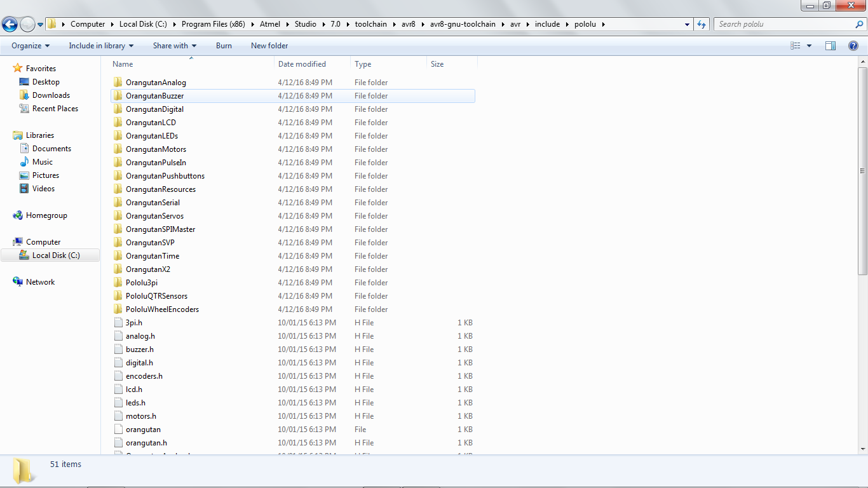The image size is (868, 488).
Task: Open Desktop in the navigation pane
Action: click(x=46, y=82)
